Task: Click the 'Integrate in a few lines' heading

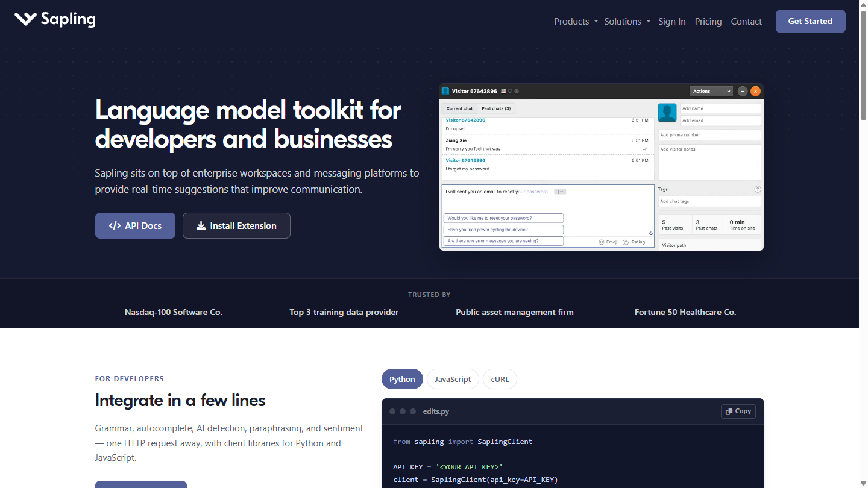Action: 180,400
